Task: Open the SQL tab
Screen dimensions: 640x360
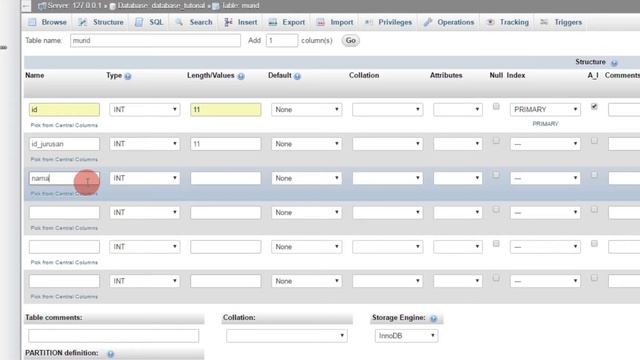Action: [149, 22]
